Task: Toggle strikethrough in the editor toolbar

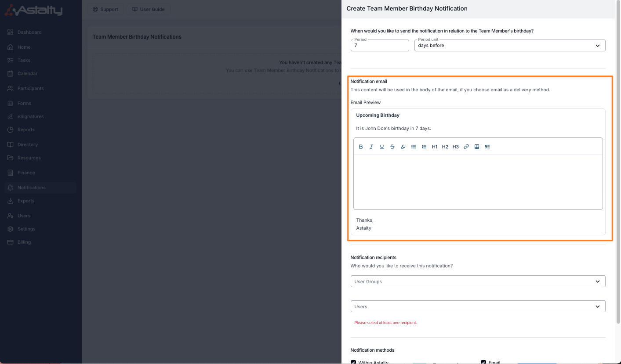Action: pyautogui.click(x=392, y=147)
